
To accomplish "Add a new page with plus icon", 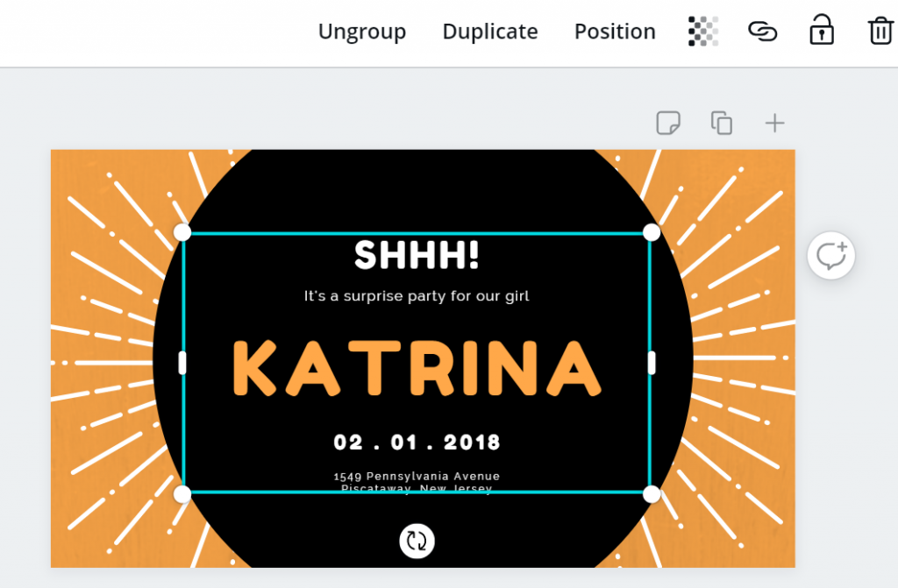I will coord(775,123).
